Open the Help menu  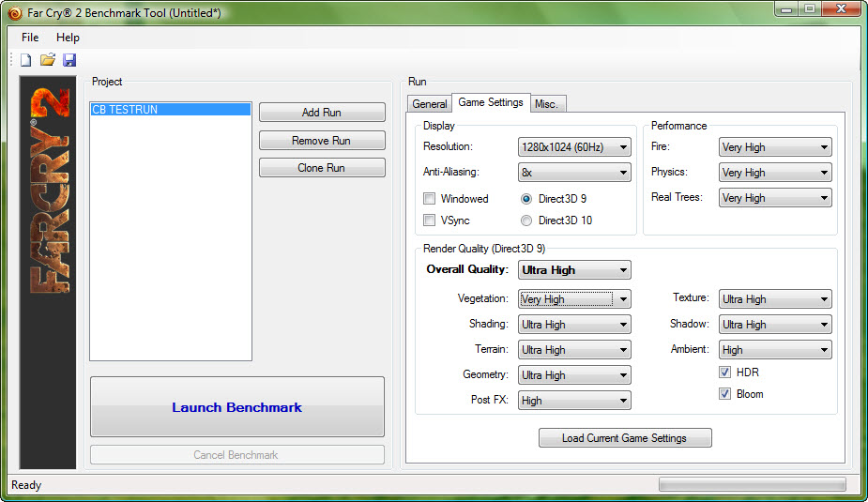(x=68, y=38)
